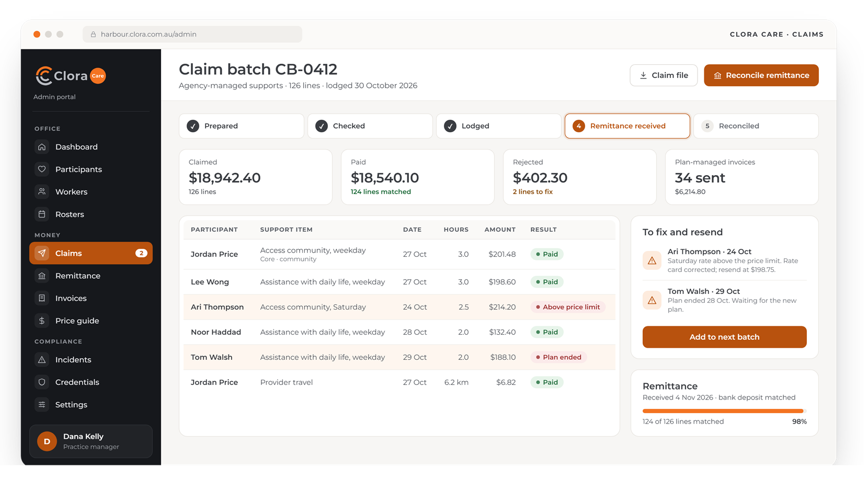Click the harbour.clora.com.au/admin address field
The height and width of the screenshot is (502, 868).
[192, 35]
